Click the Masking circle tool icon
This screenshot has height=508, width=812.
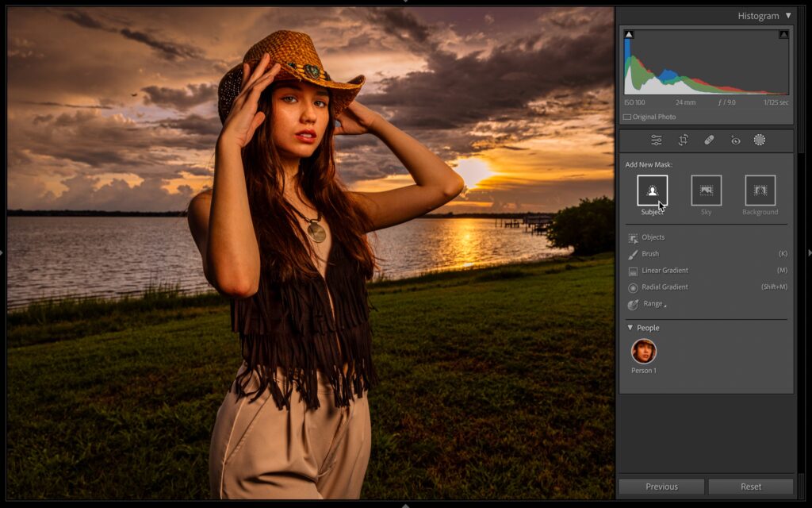tap(759, 140)
